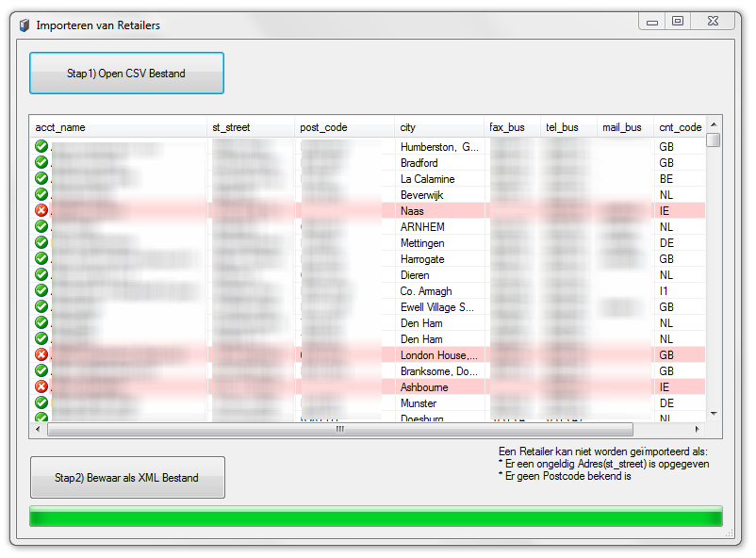Click the red error icon in London House row
The image size is (756, 558).
tap(41, 355)
